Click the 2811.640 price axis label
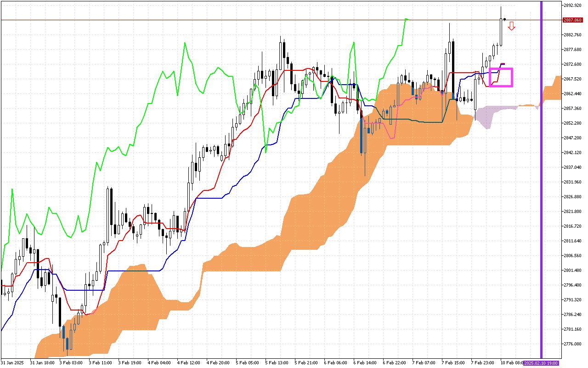This screenshot has width=588, height=368. 572,241
